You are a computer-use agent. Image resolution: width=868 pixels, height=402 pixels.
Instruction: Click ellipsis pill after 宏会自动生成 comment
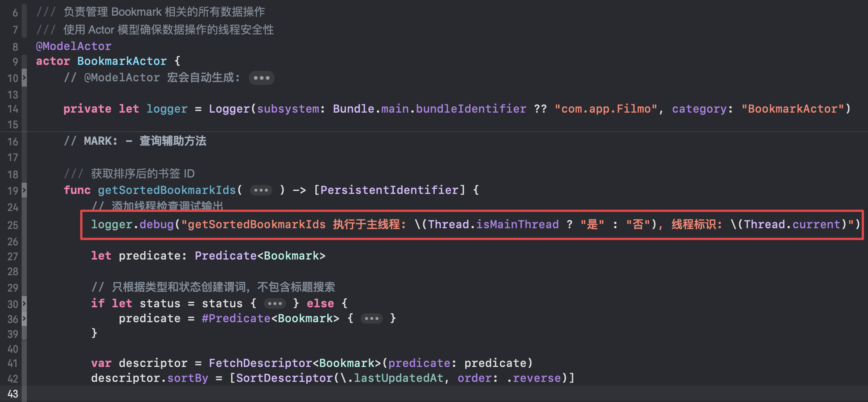tap(261, 78)
